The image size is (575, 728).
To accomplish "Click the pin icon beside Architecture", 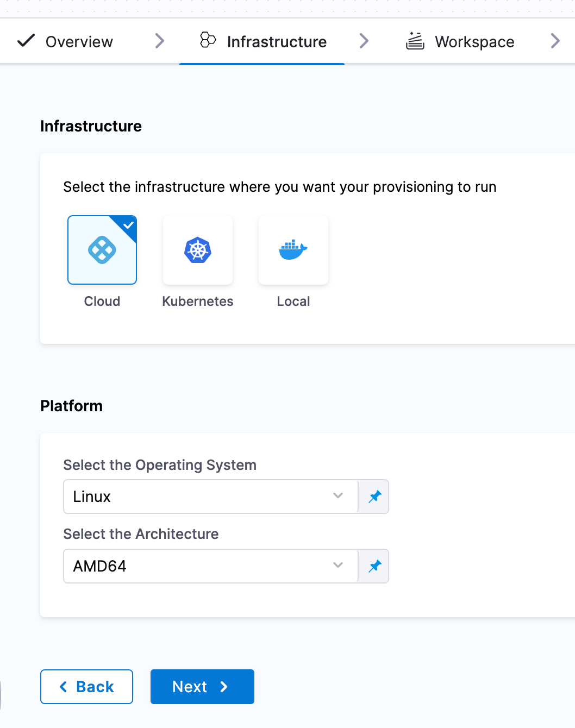I will tap(374, 566).
